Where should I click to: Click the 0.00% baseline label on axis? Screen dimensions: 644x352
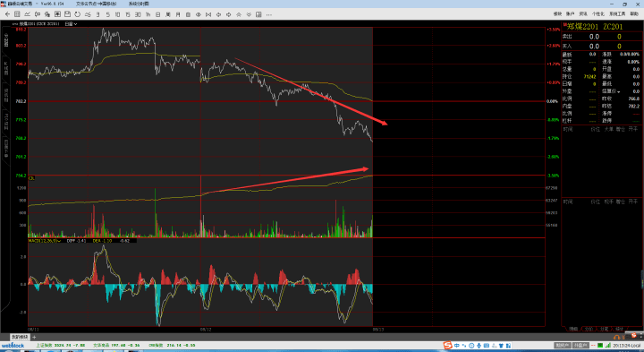[552, 101]
